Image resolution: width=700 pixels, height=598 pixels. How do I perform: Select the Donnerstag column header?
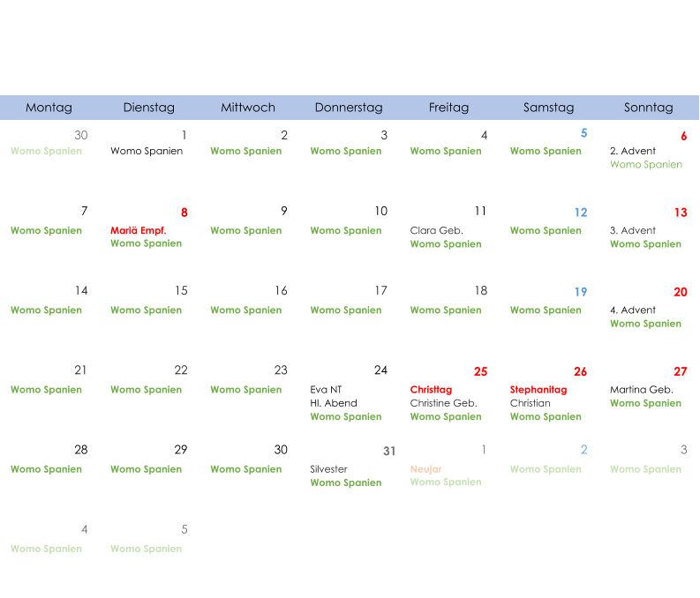[x=349, y=108]
